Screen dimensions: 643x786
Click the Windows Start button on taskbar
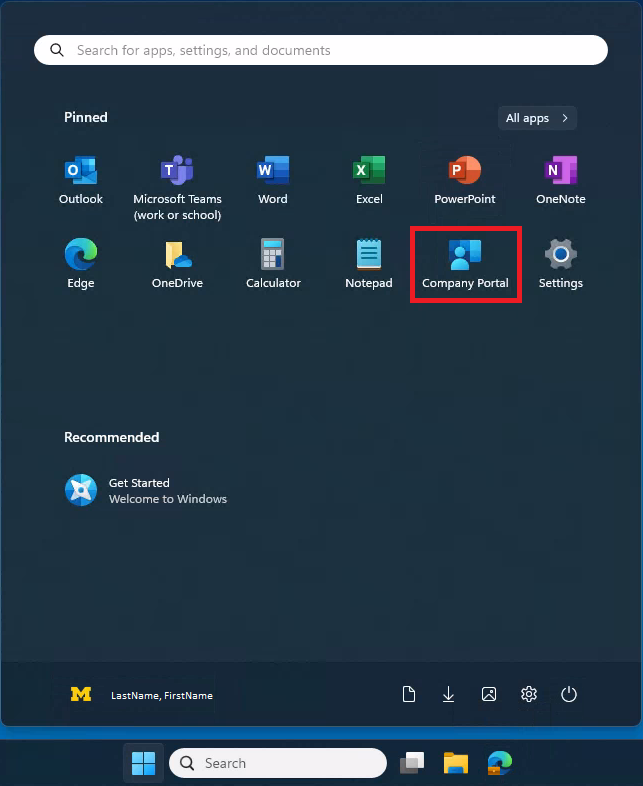pyautogui.click(x=143, y=764)
